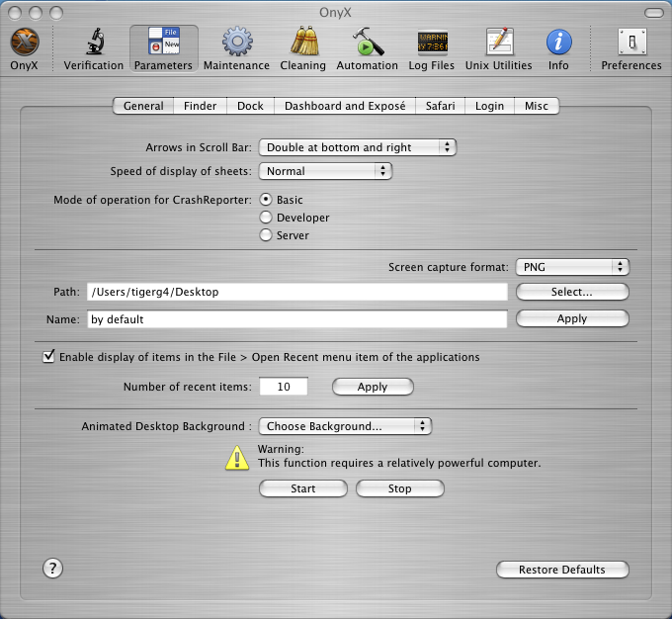Switch to the Safari tab
Image resolution: width=672 pixels, height=619 pixels.
point(440,106)
